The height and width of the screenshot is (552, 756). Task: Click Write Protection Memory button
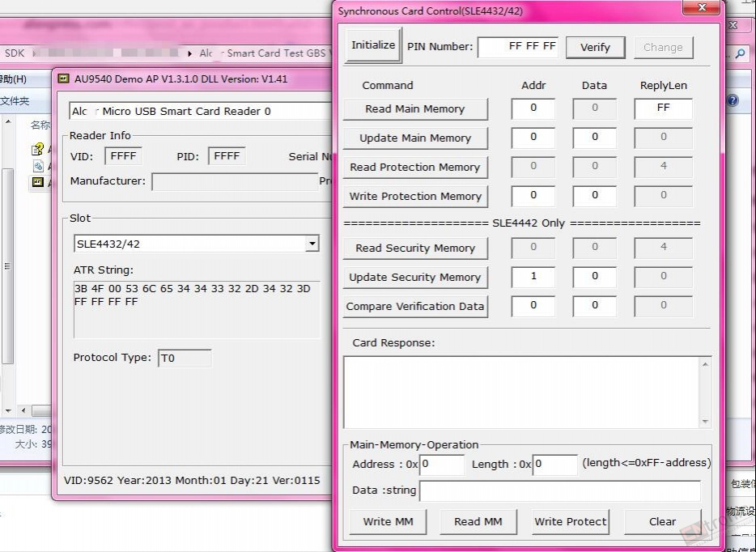[x=415, y=196]
